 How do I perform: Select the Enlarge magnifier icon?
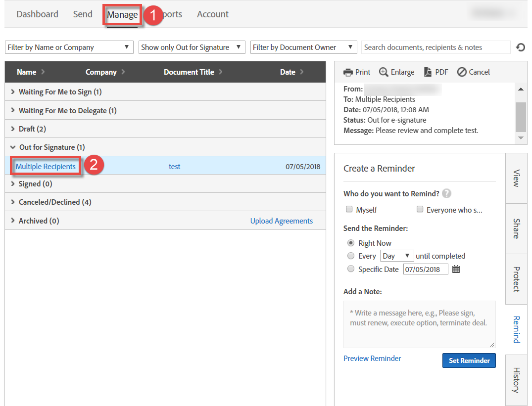click(384, 72)
